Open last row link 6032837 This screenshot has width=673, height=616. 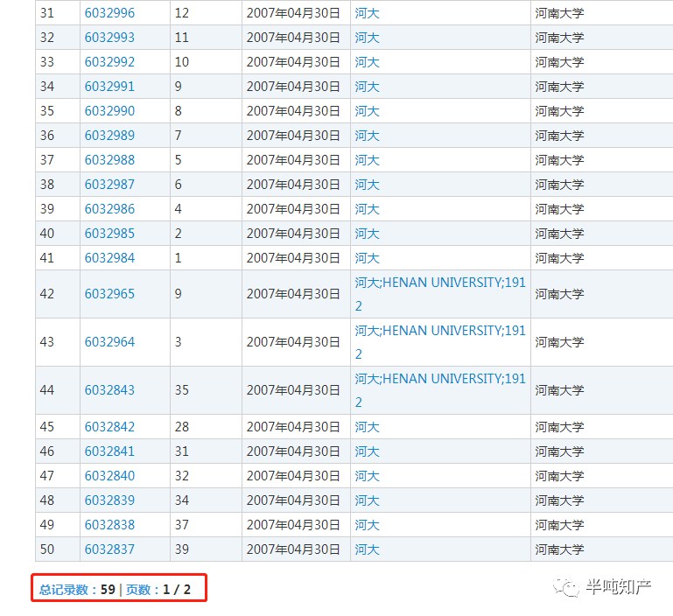[109, 549]
